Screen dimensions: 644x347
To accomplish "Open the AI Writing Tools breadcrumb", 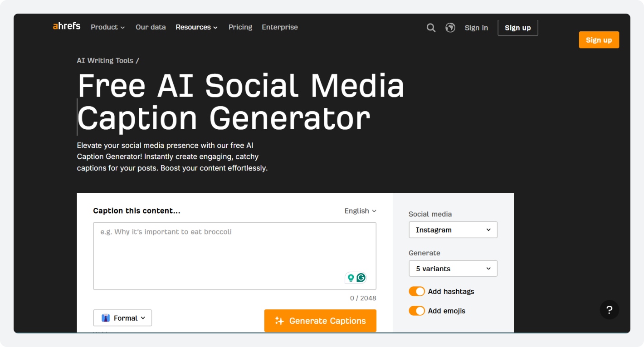I will pos(105,60).
